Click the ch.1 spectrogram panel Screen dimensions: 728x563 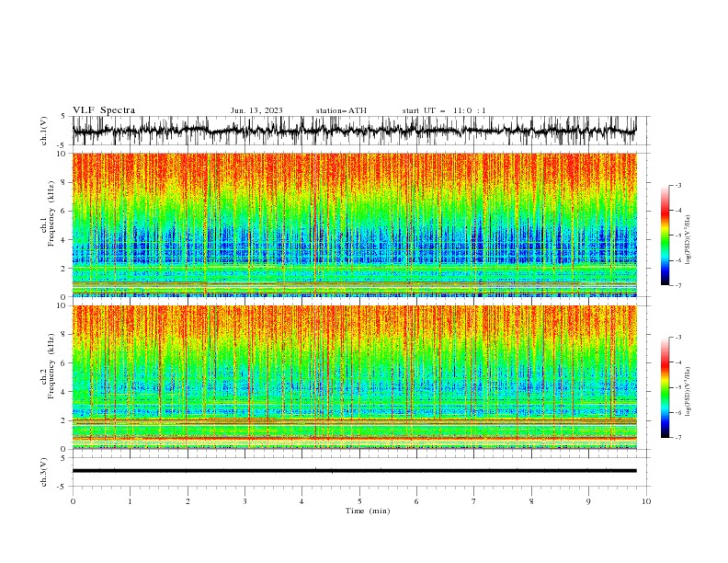click(354, 224)
